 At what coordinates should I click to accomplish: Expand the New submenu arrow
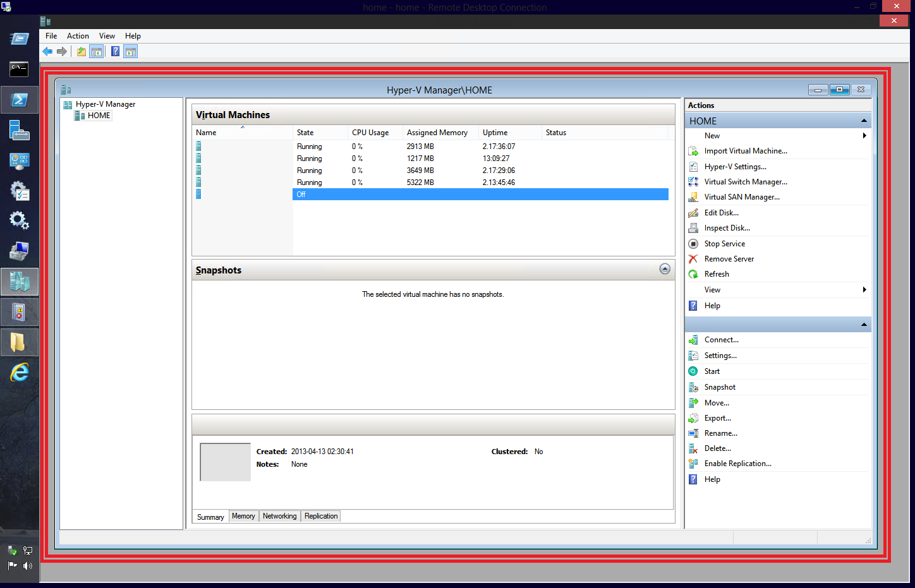coord(864,136)
